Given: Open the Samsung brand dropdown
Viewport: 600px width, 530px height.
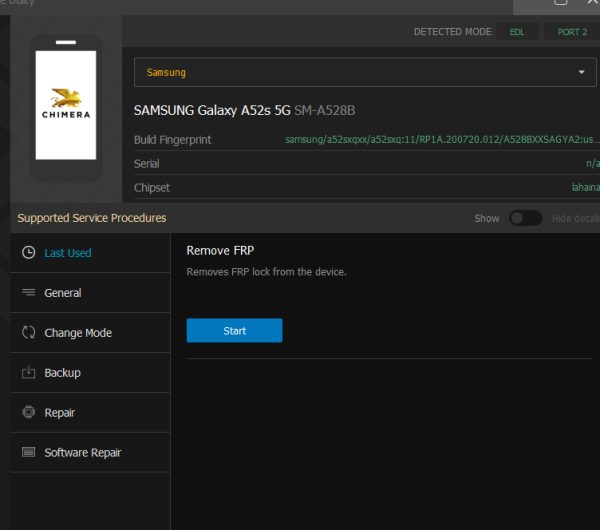Looking at the screenshot, I should (x=365, y=72).
